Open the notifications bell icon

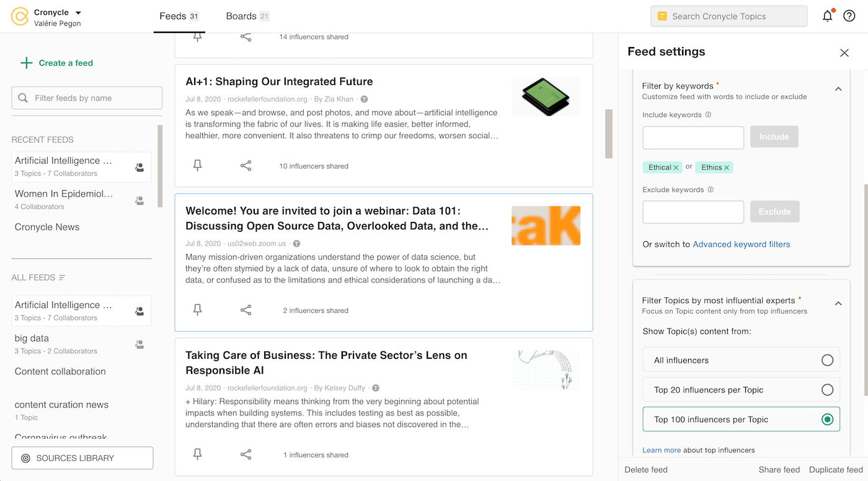827,16
